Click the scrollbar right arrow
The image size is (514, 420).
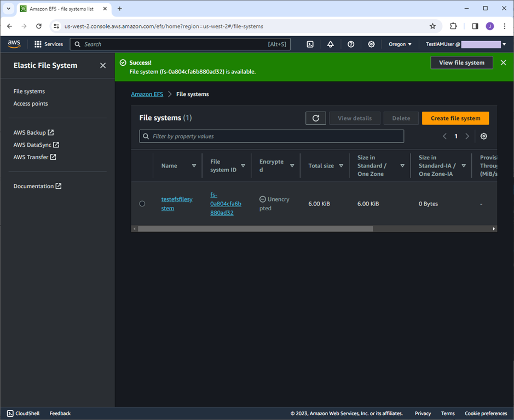tap(494, 229)
